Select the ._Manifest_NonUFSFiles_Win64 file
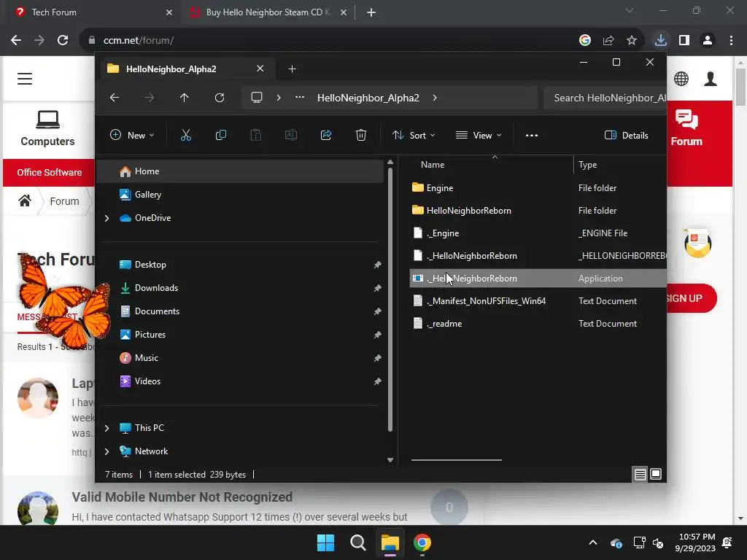747x560 pixels. [538, 301]
